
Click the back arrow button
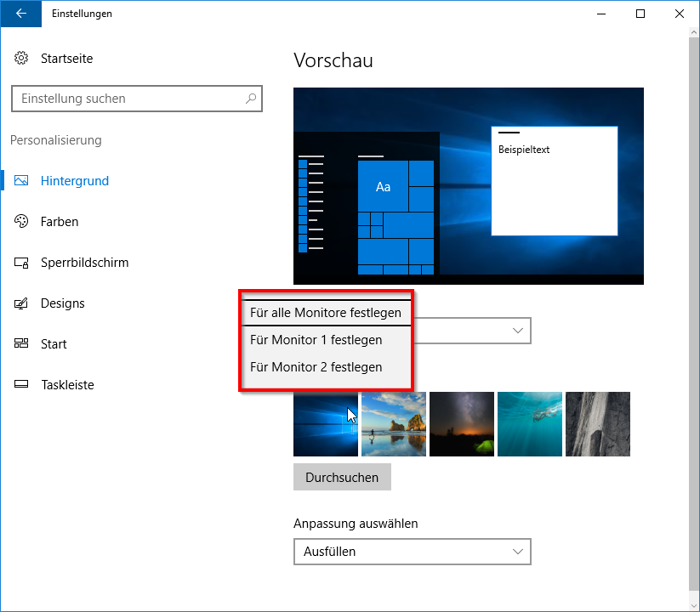click(x=20, y=14)
